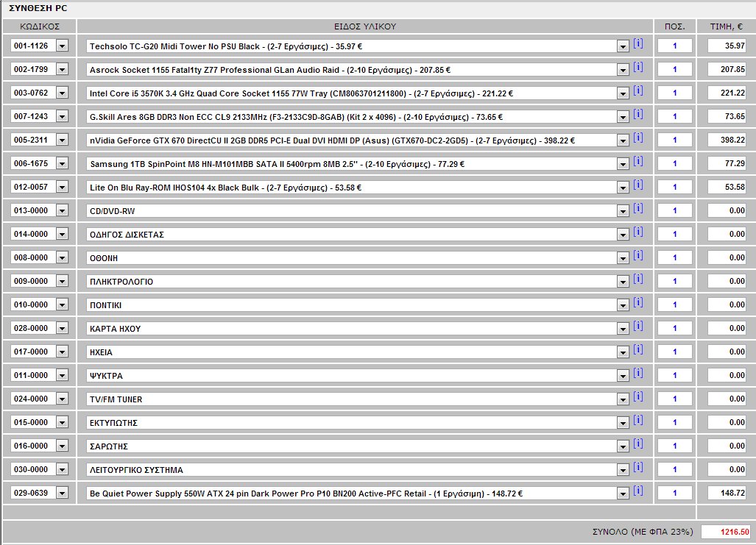Open info icon for Asrock Z77 motherboard
The image size is (756, 545).
638,67
